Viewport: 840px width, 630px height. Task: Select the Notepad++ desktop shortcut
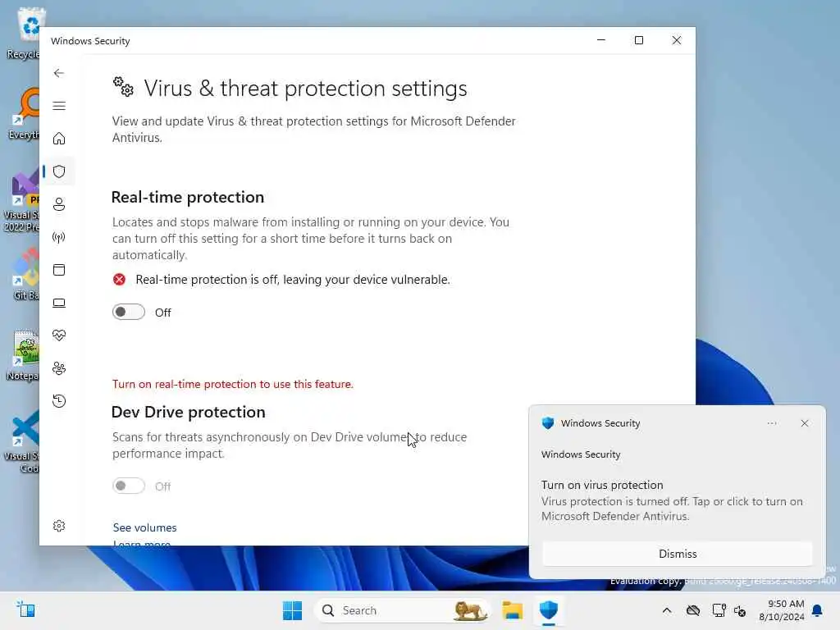(23, 355)
